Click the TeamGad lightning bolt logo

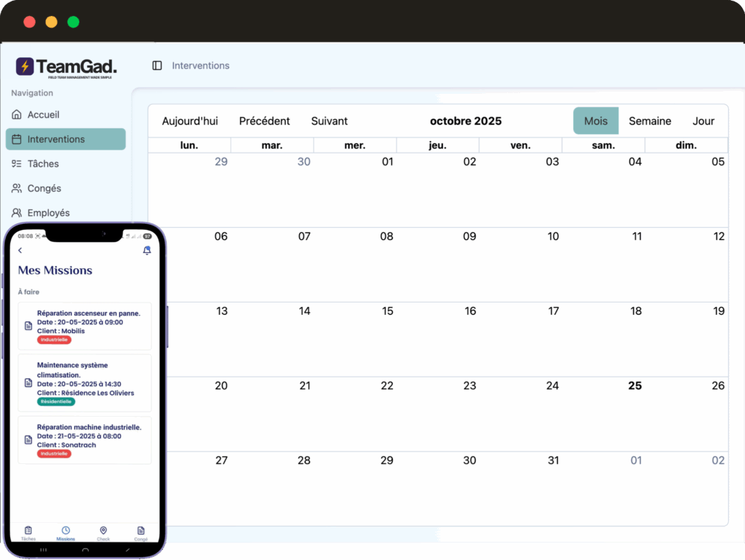25,66
